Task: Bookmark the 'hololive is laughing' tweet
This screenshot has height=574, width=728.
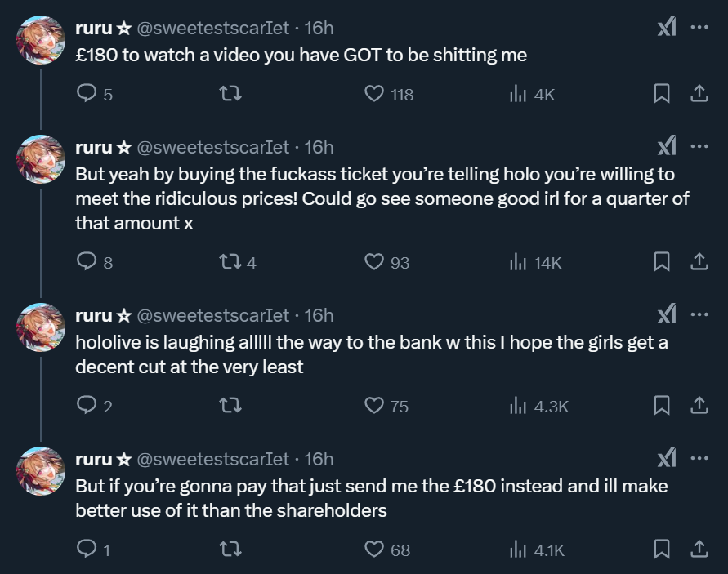Action: pyautogui.click(x=662, y=406)
